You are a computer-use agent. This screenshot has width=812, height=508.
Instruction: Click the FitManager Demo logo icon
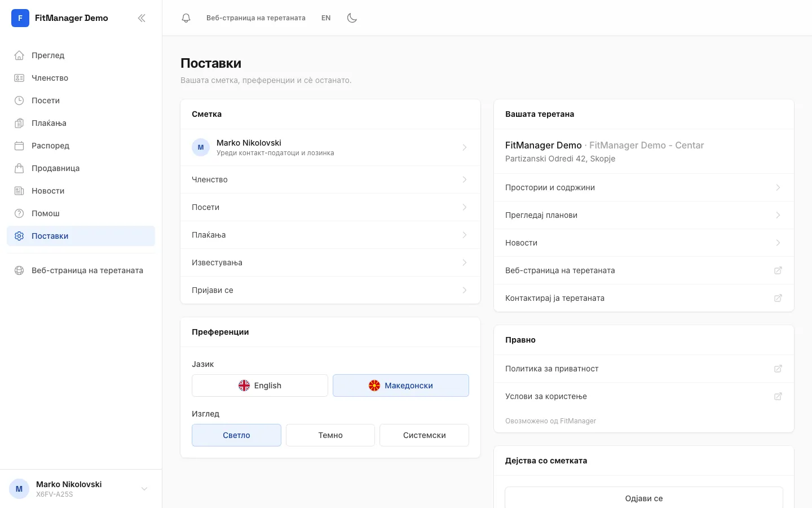point(20,18)
